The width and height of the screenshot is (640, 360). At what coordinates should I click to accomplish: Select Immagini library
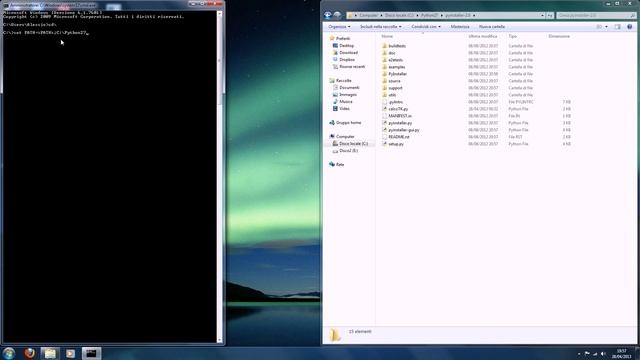[x=348, y=95]
